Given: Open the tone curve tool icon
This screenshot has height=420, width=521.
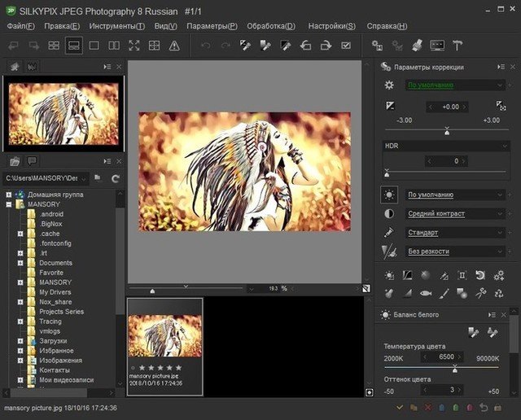Looking at the screenshot, I should click(x=408, y=276).
